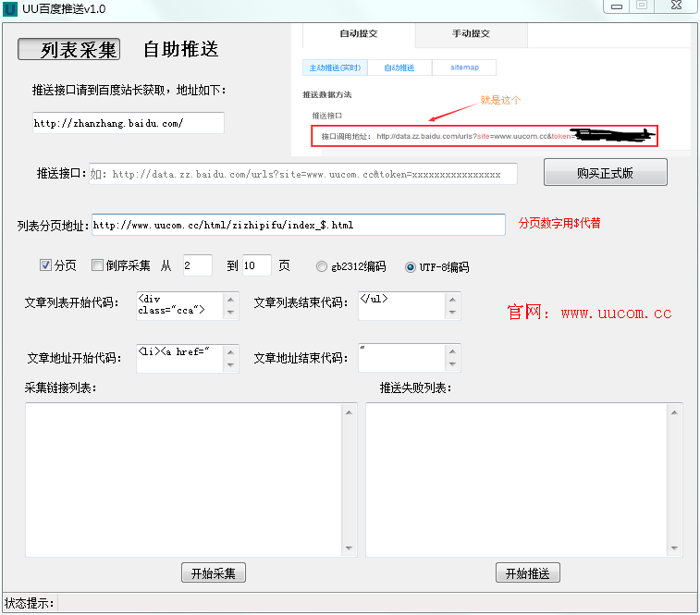Switch to the 列表采集 mode
The image size is (700, 615).
[x=68, y=49]
